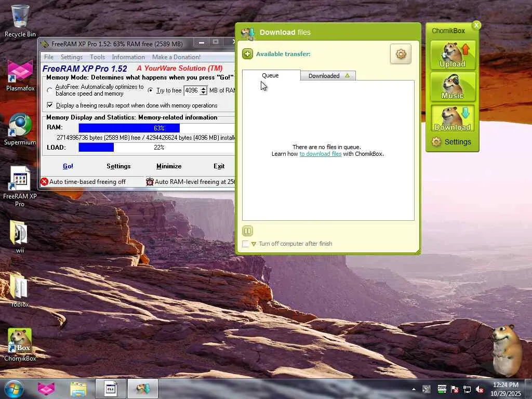Switch to the Queue tab
Image resolution: width=532 pixels, height=399 pixels.
(x=271, y=75)
